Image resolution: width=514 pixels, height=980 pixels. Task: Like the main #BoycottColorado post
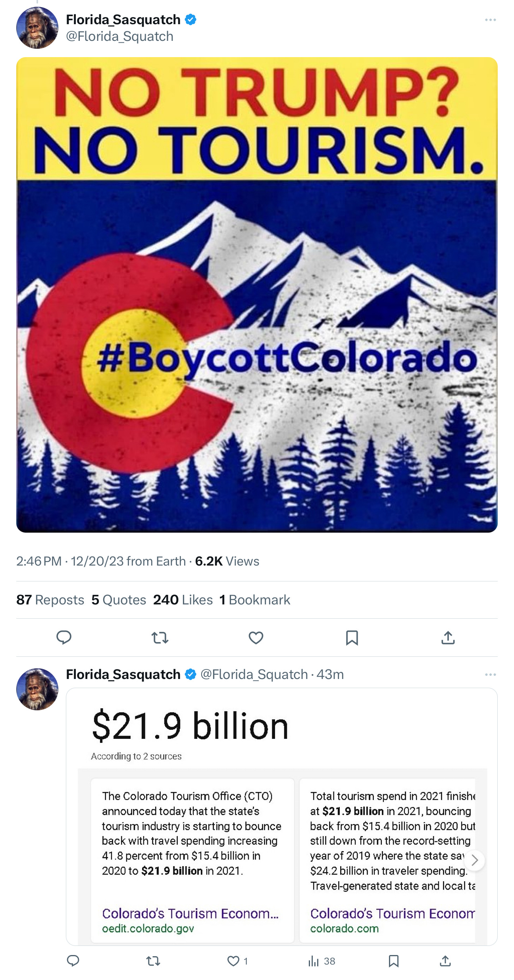click(x=256, y=638)
